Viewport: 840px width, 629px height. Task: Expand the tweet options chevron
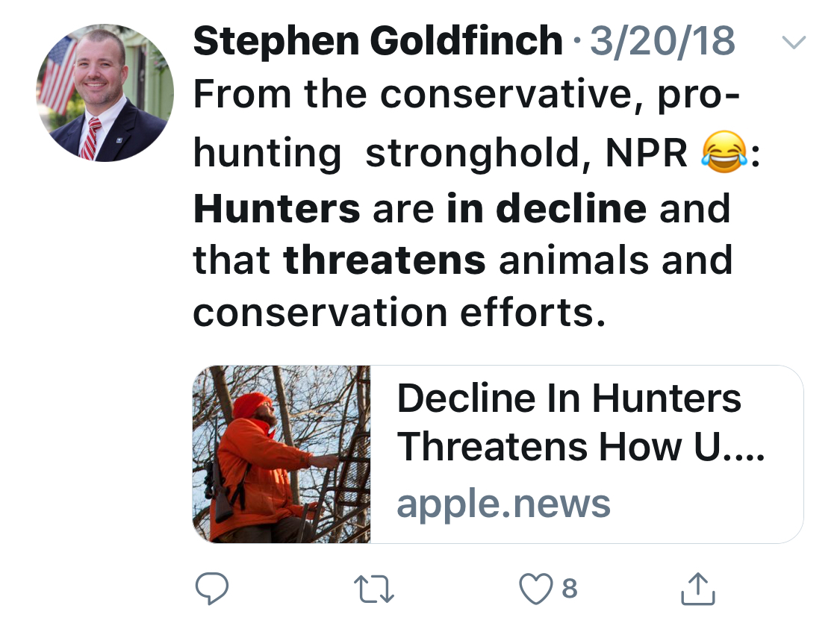pos(793,43)
